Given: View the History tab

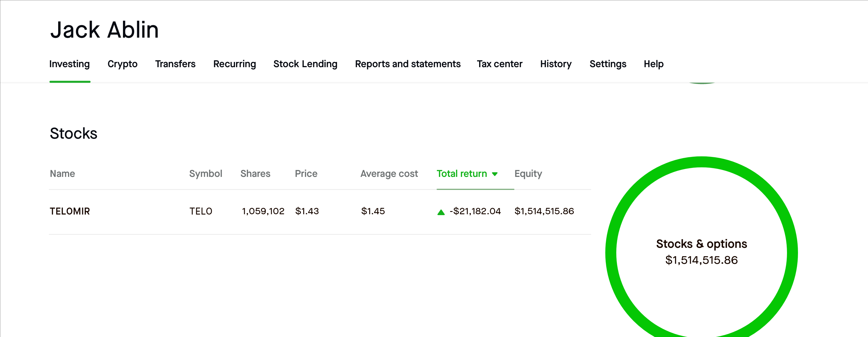Looking at the screenshot, I should click(x=556, y=64).
